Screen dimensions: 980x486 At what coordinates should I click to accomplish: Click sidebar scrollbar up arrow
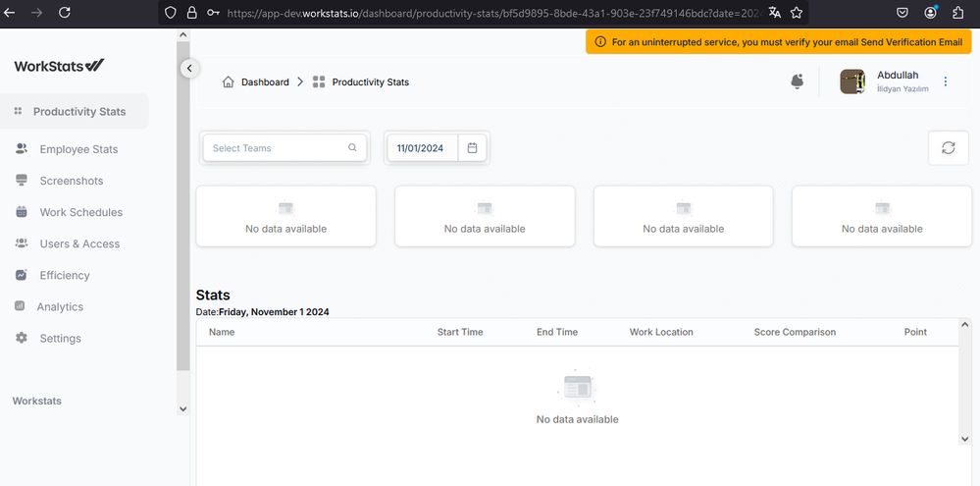coord(182,35)
